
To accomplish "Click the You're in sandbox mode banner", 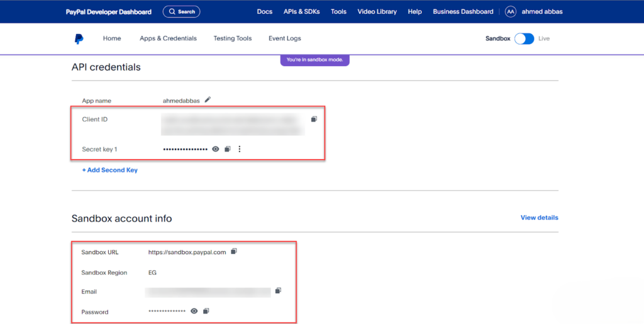I will pyautogui.click(x=314, y=60).
